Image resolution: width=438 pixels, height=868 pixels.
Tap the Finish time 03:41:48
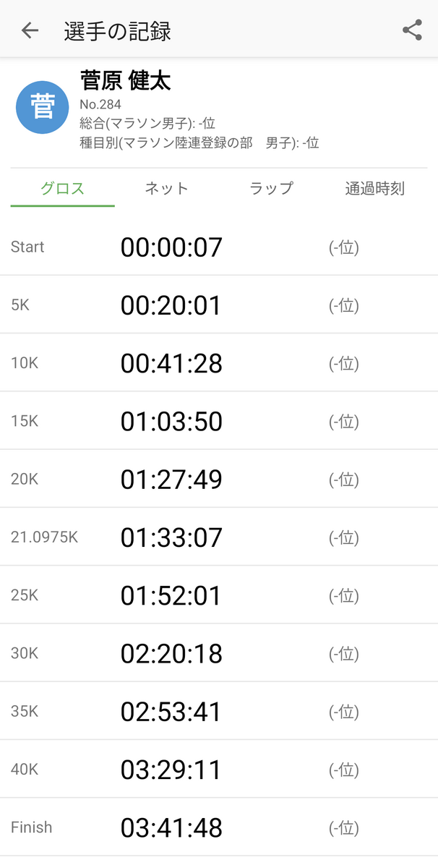(x=171, y=827)
